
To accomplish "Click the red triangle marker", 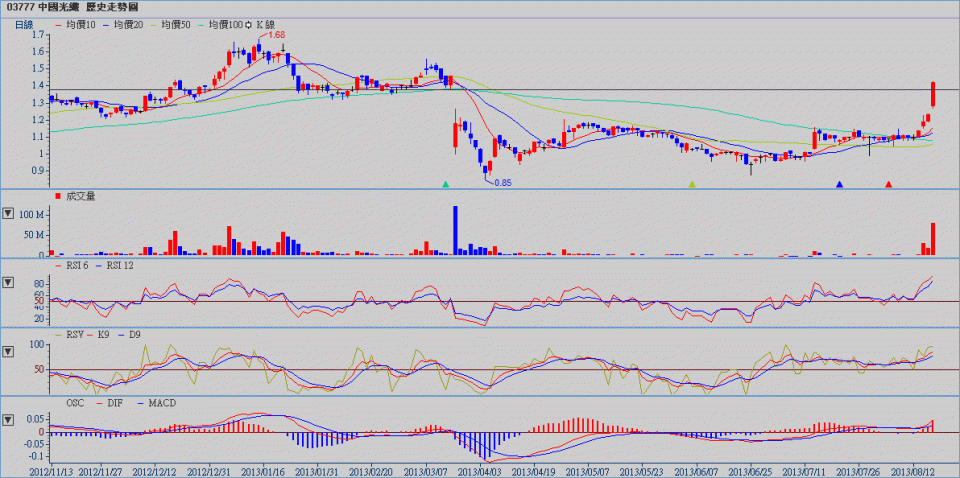I will (889, 184).
